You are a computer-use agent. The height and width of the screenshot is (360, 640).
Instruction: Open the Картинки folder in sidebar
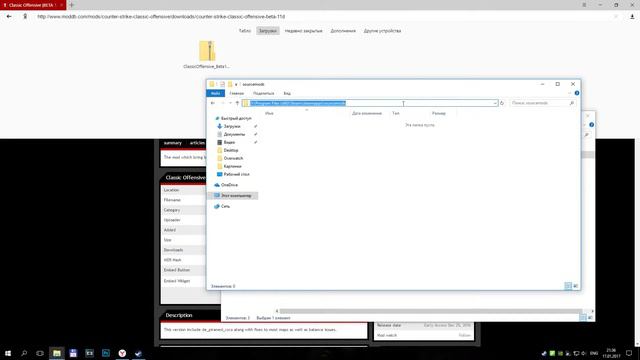click(x=232, y=167)
